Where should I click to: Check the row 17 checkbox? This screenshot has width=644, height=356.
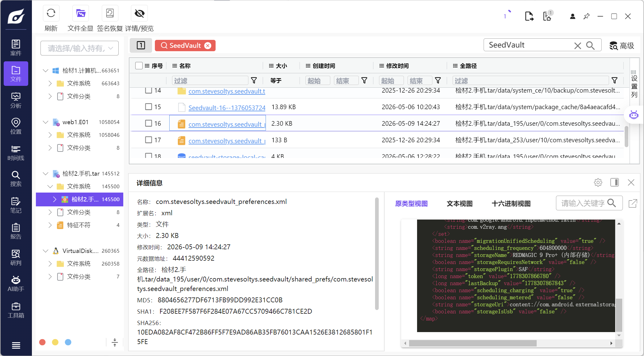tap(148, 140)
